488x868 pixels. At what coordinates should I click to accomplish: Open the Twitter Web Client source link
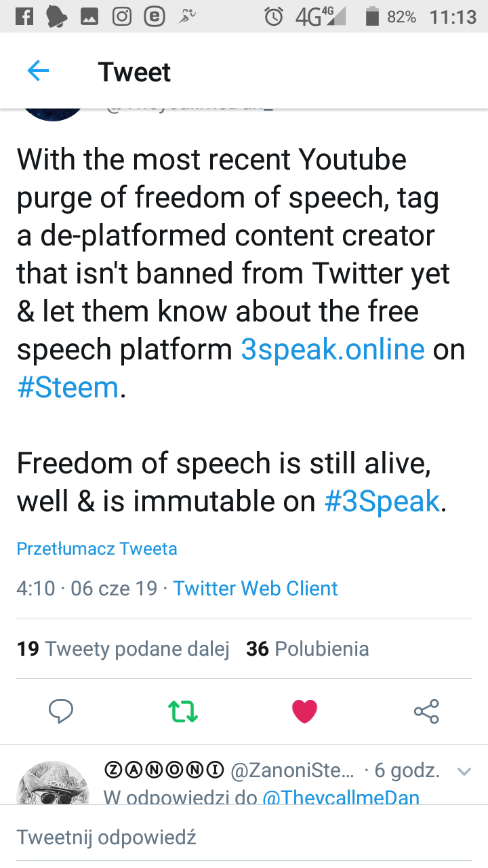tap(256, 588)
